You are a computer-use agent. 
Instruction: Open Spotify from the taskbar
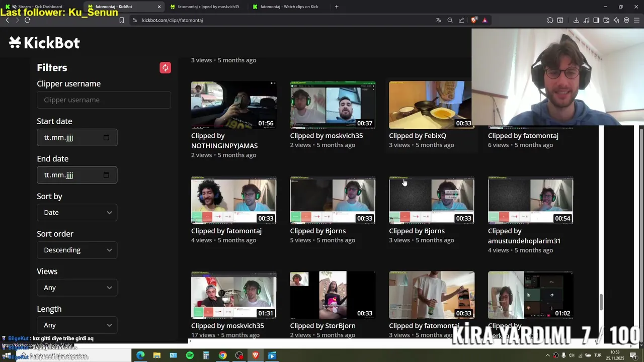[190, 355]
